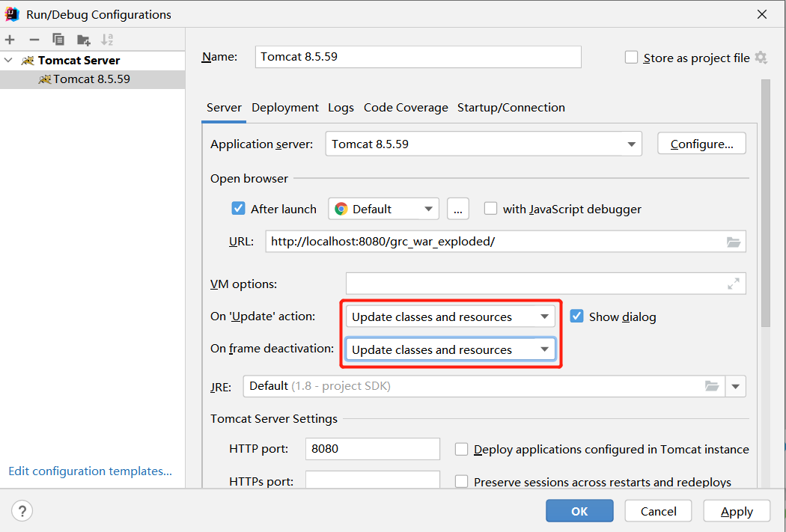
Task: Expand the VM options field
Action: click(x=734, y=284)
